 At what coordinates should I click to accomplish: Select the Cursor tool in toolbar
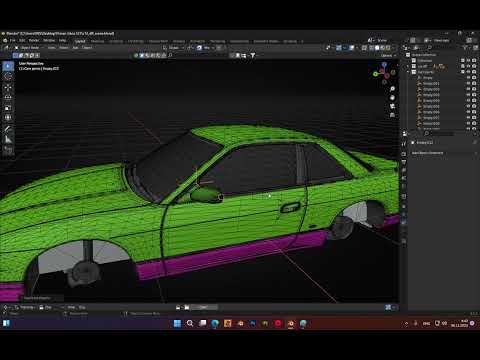8,77
